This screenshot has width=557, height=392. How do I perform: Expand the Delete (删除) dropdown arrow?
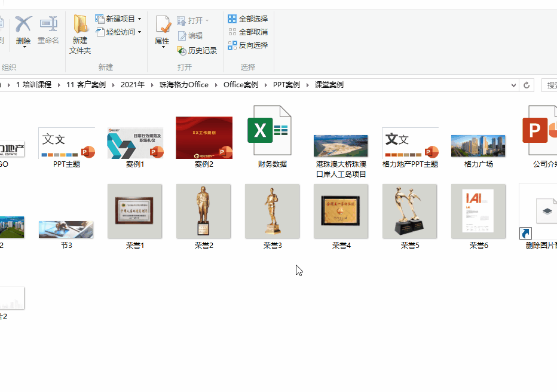click(25, 47)
